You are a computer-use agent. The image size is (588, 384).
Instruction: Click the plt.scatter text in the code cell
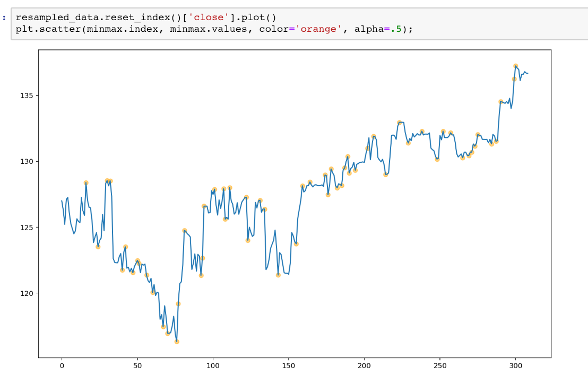pos(48,29)
